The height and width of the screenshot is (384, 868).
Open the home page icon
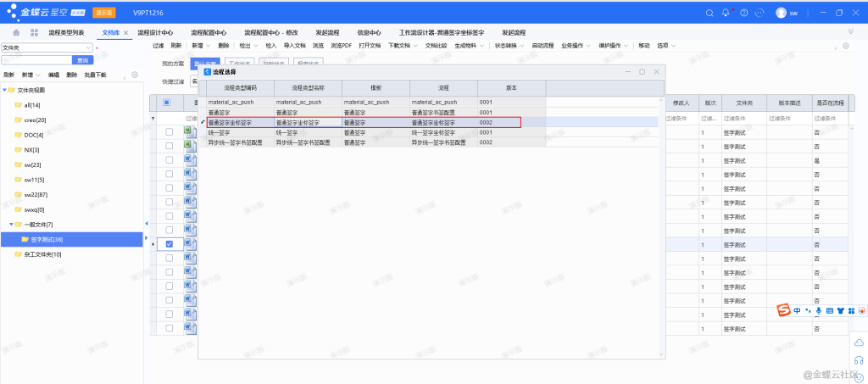pos(16,33)
